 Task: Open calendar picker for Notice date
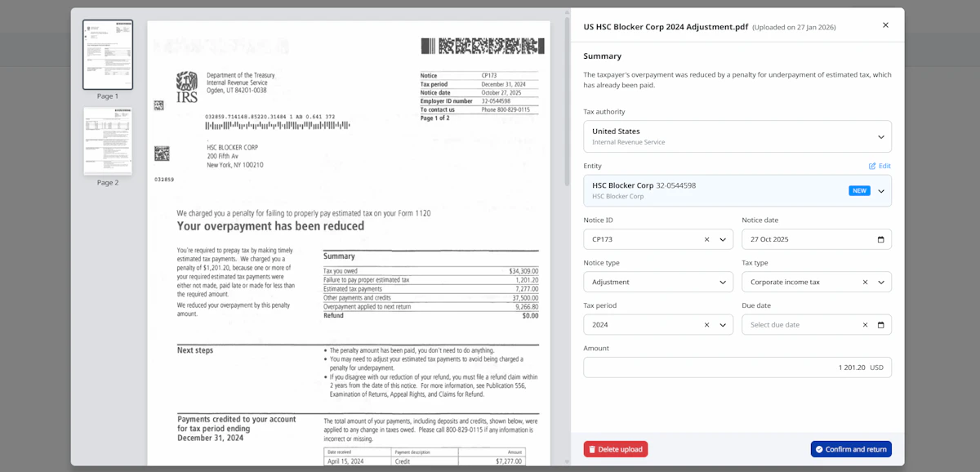click(x=880, y=239)
